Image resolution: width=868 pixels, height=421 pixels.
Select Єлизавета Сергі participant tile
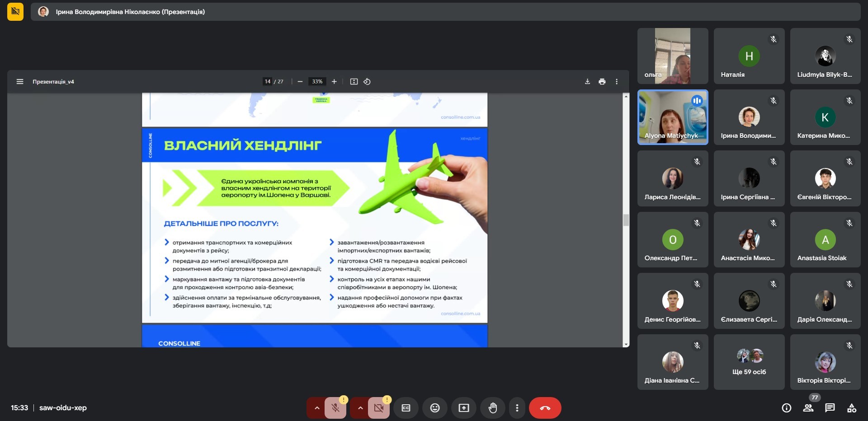point(749,301)
